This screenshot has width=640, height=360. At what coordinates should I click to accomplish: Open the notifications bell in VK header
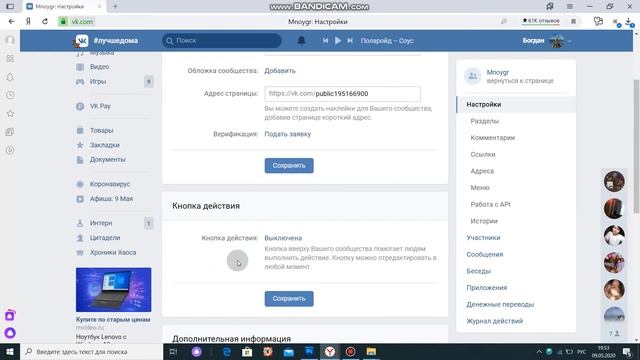301,40
